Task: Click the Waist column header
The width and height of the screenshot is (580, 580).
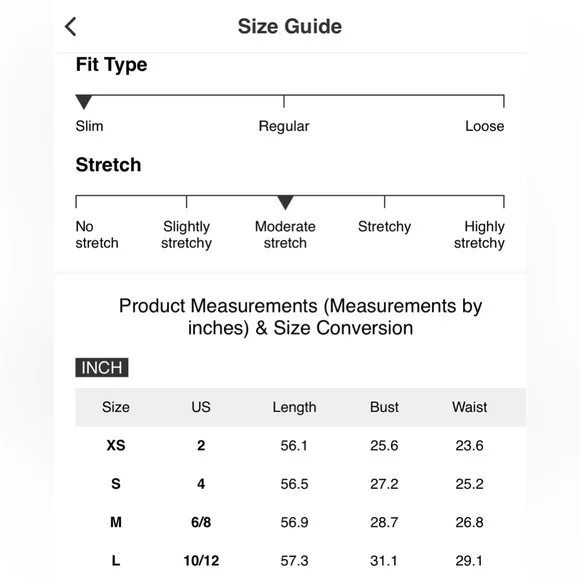Action: click(x=469, y=407)
